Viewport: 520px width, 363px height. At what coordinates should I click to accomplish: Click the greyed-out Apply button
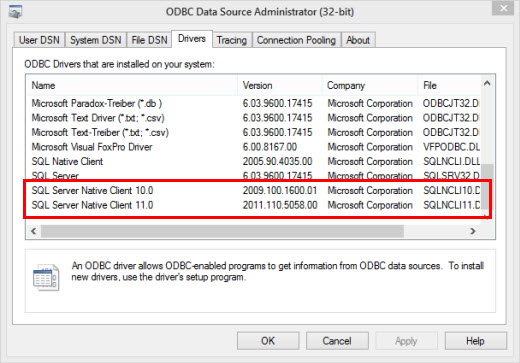coord(406,341)
